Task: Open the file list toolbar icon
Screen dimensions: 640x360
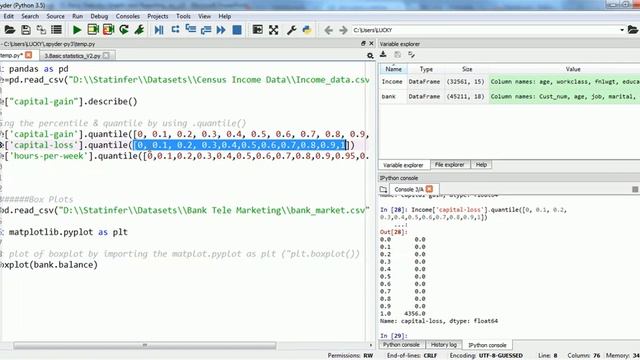Action: [x=56, y=30]
